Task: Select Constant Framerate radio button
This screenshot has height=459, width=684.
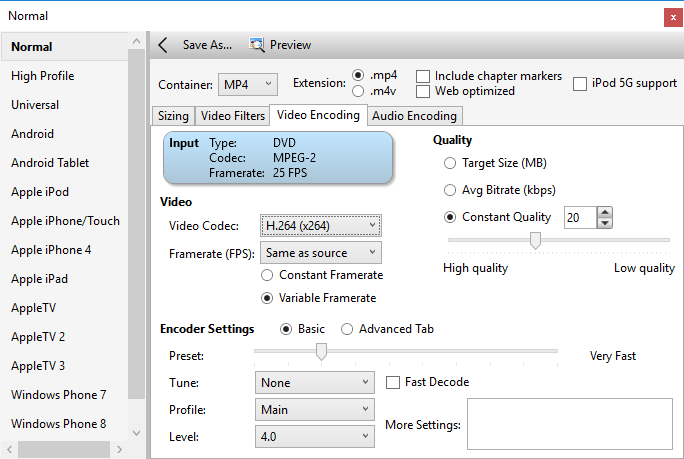Action: [267, 275]
